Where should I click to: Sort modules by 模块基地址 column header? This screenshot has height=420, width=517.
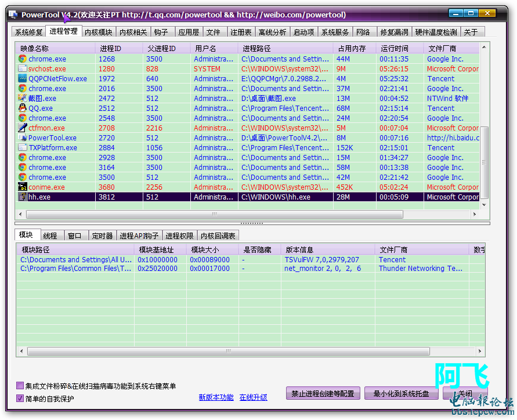coord(160,249)
